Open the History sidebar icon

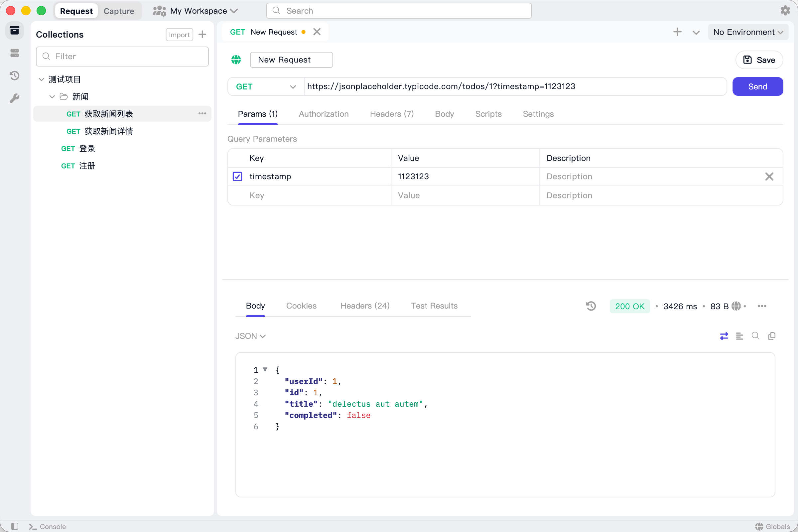coord(14,76)
